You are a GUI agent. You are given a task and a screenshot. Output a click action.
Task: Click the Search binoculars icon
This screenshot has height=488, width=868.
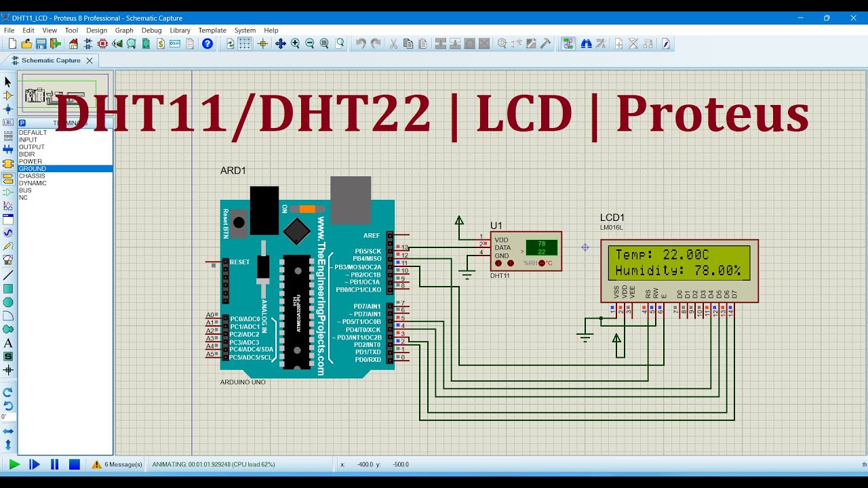point(586,43)
